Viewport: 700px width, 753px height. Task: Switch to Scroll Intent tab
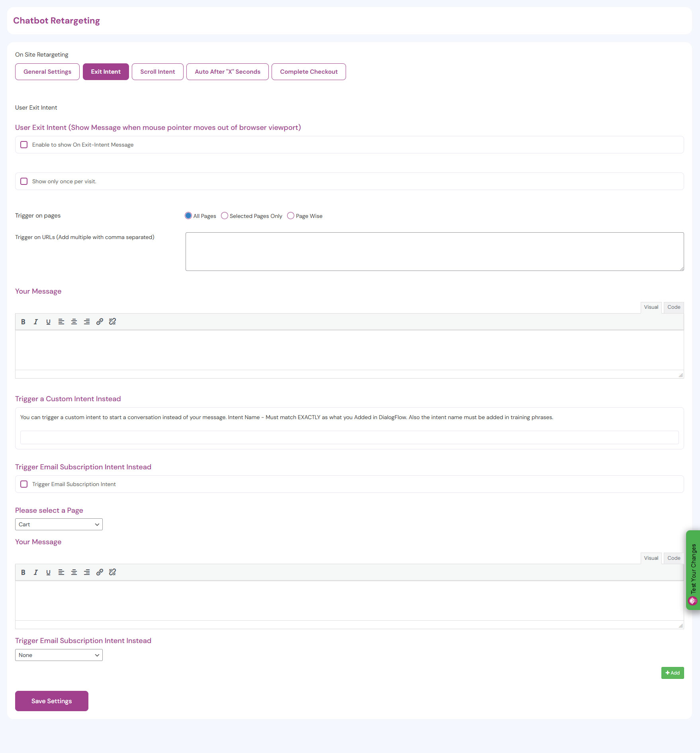tap(158, 72)
